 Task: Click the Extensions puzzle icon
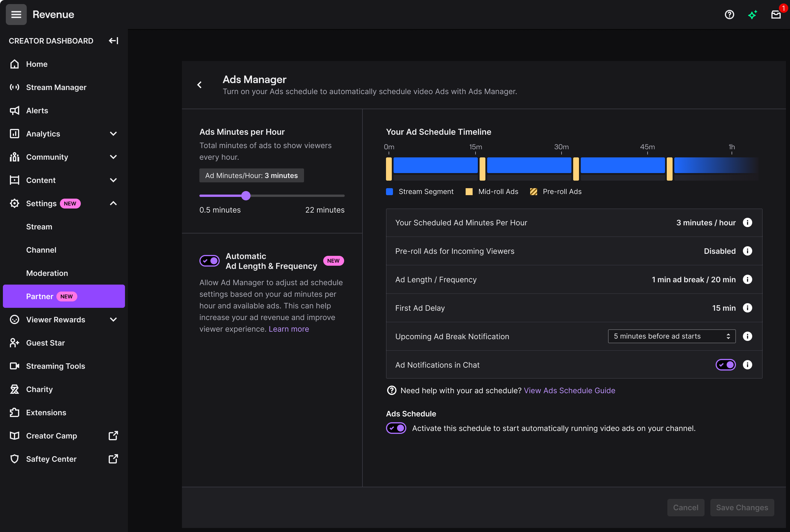14,413
